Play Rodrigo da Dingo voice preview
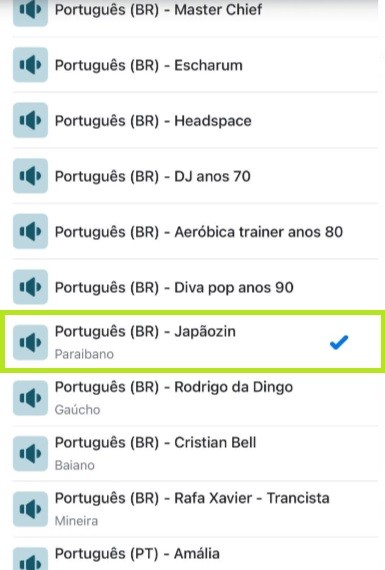Screen dimensions: 385x570 click(x=30, y=398)
